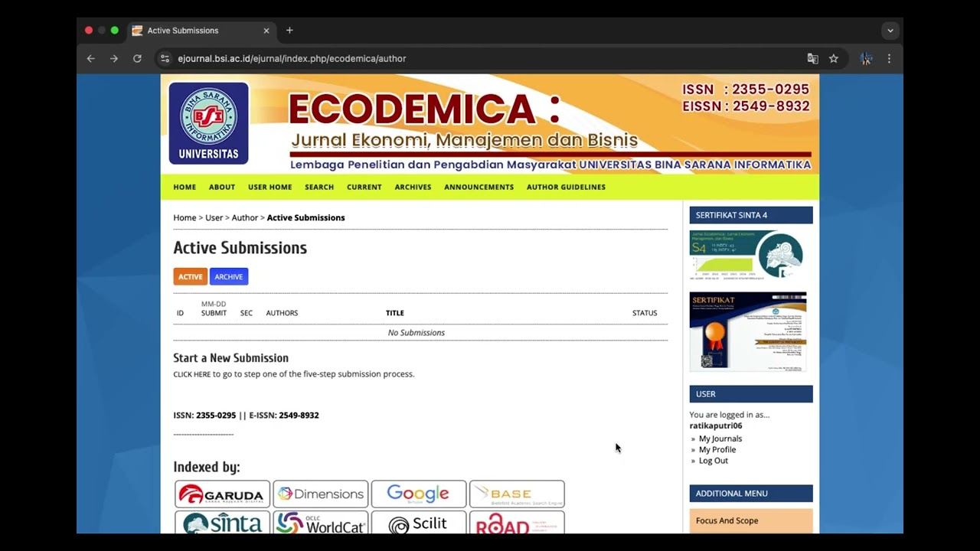Click the Universitas BSI logo
Image resolution: width=980 pixels, height=551 pixels.
[208, 123]
